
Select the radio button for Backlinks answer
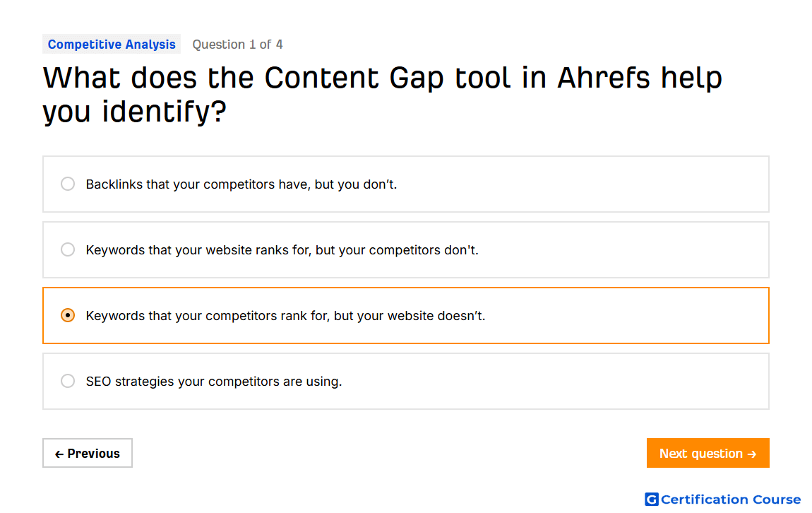tap(67, 184)
